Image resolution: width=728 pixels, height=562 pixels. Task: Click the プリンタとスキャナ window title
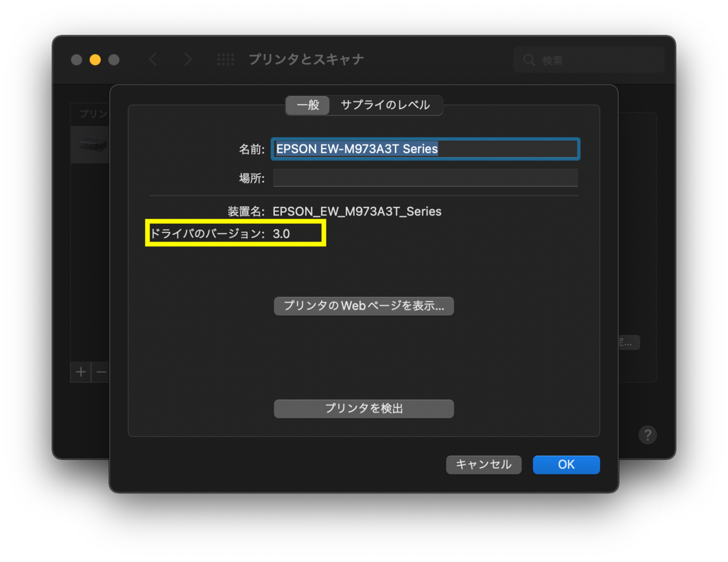pyautogui.click(x=306, y=59)
